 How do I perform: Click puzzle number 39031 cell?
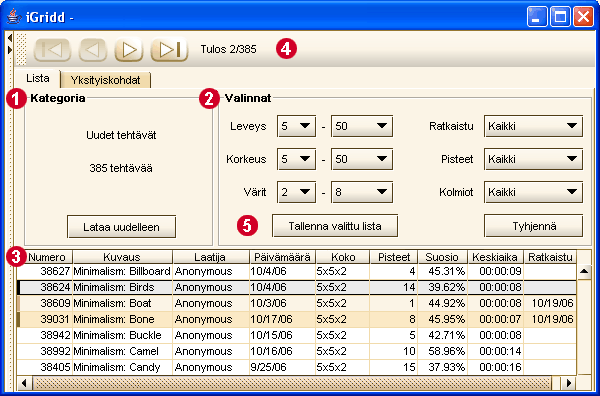coord(46,319)
